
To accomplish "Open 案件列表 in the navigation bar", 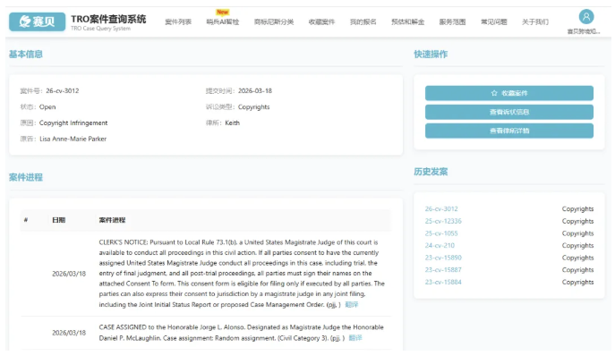I will pyautogui.click(x=178, y=21).
